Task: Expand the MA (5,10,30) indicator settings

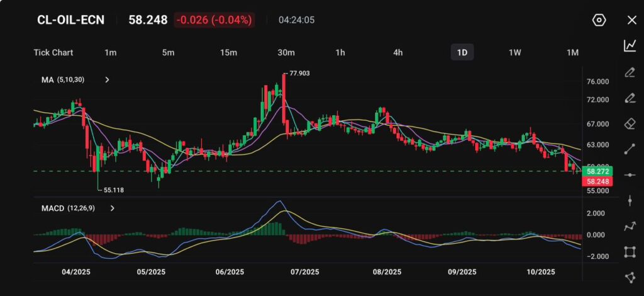Action: pos(107,80)
